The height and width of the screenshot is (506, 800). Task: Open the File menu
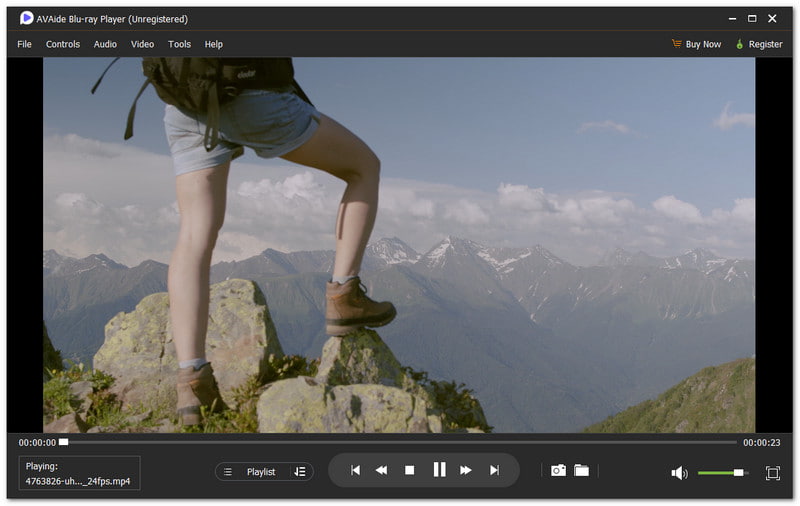pos(24,44)
